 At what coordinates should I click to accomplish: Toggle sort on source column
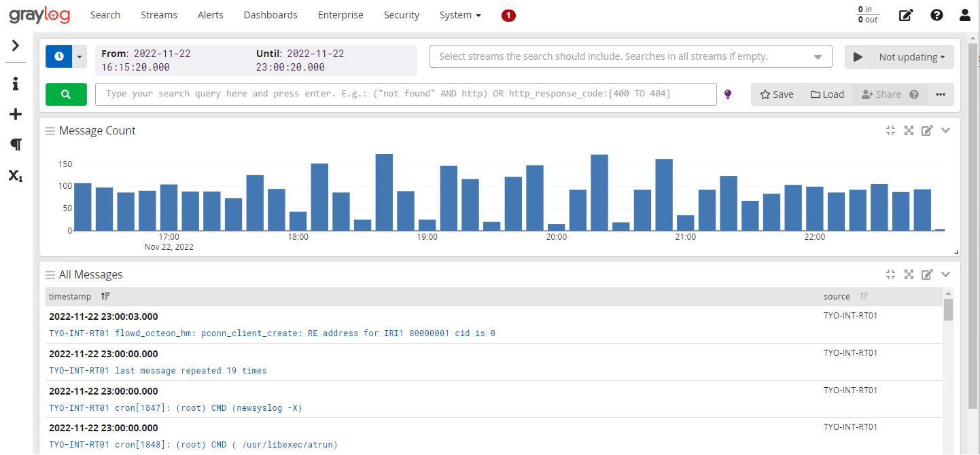click(x=864, y=296)
